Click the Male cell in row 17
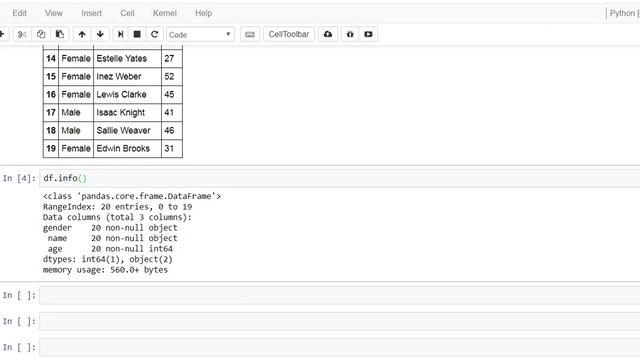The width and height of the screenshot is (640, 360). (x=76, y=112)
